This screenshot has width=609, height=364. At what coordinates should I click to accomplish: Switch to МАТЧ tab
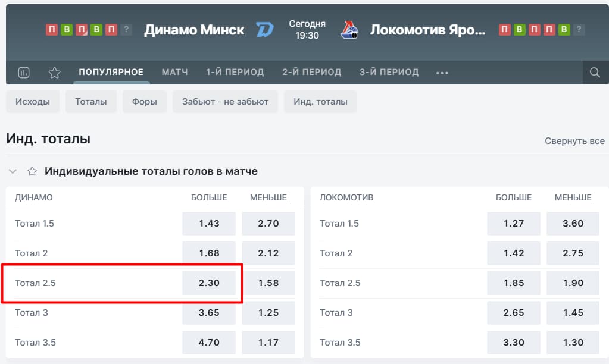[x=175, y=72]
